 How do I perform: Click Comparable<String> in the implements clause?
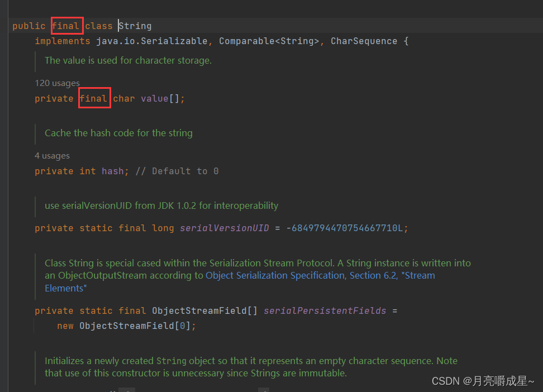pos(269,41)
